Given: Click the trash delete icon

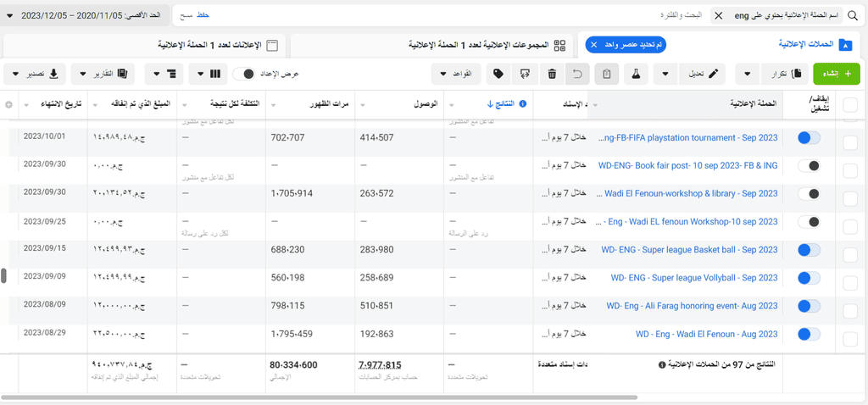Looking at the screenshot, I should click(x=552, y=74).
